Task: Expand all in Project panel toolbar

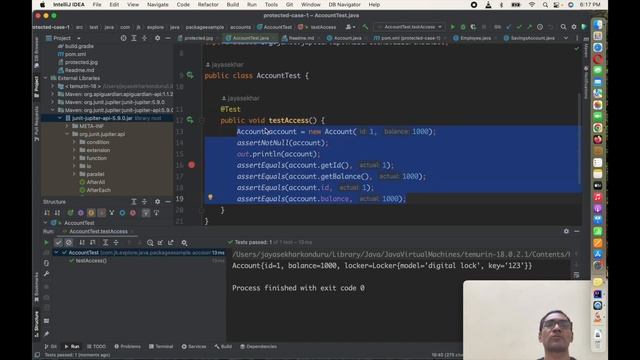Action: coord(134,38)
